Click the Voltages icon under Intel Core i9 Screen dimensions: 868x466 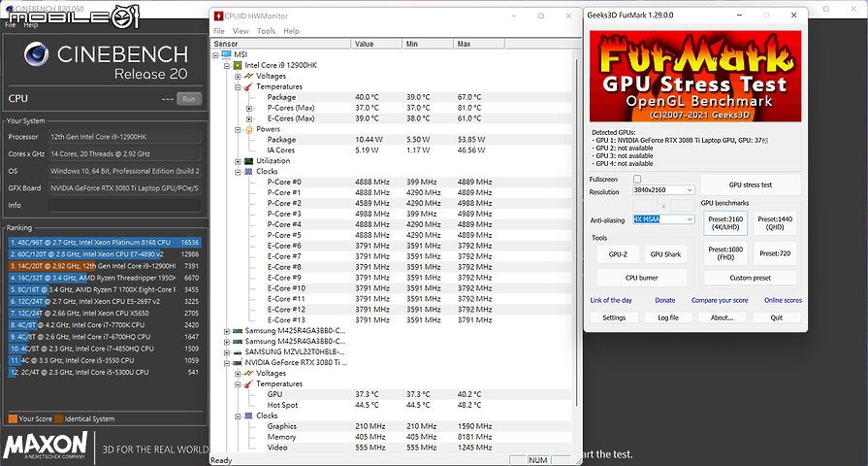tap(248, 76)
